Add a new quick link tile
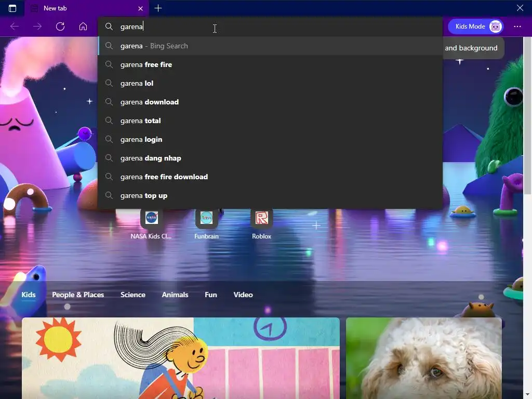Viewport: 532px width, 399px height. coord(316,225)
